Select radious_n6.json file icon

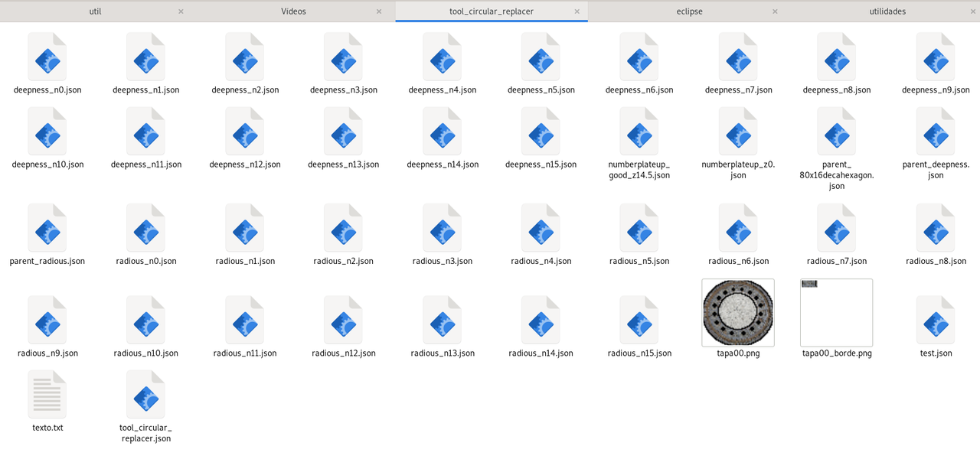[738, 227]
